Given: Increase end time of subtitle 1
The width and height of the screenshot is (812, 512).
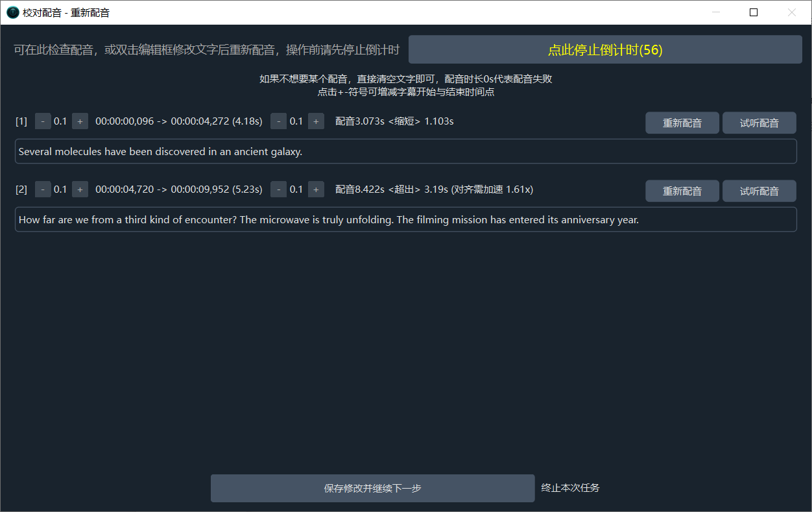Looking at the screenshot, I should click(x=316, y=121).
